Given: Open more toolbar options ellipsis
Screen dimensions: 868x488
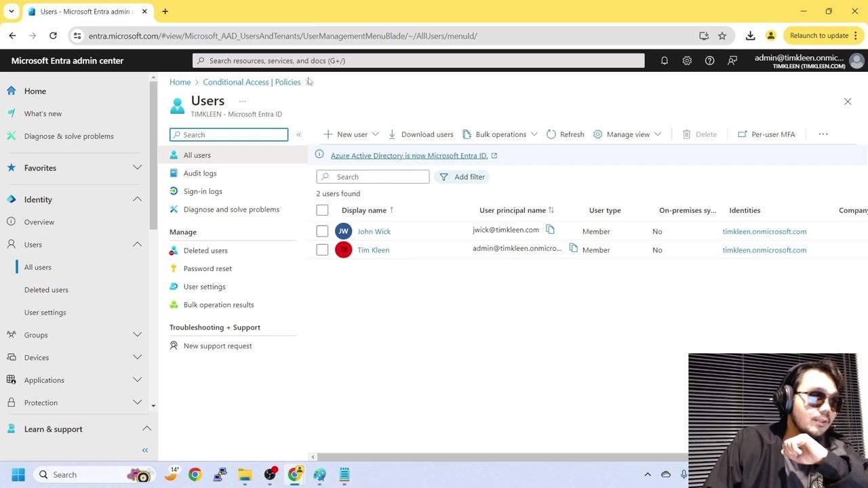Looking at the screenshot, I should (x=823, y=134).
